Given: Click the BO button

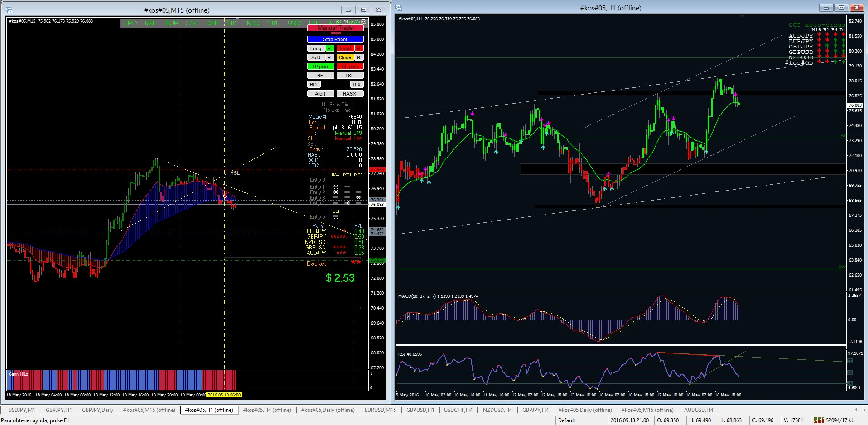Looking at the screenshot, I should pos(313,85).
